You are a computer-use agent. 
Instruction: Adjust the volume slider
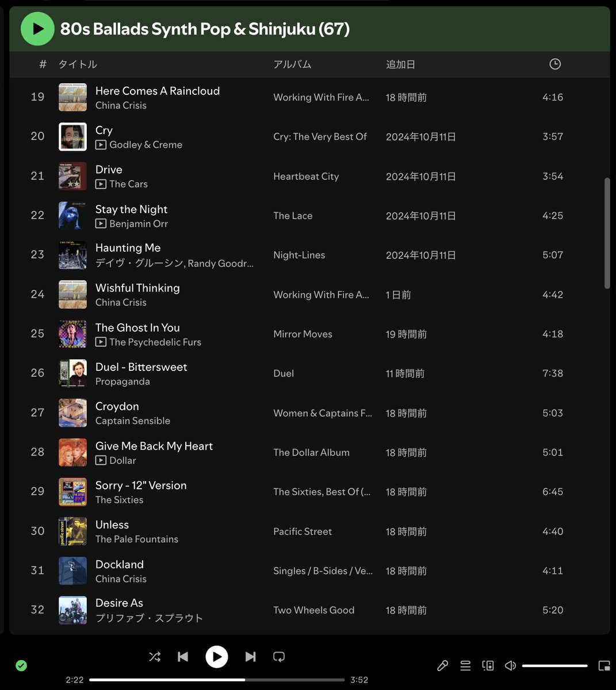554,666
